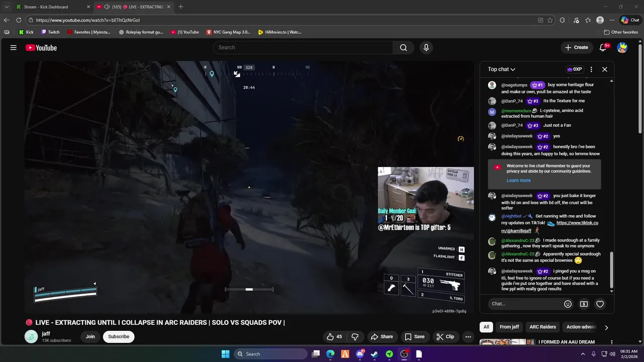Open the NYC Gang Map bookmark
The image size is (644, 362).
point(228,32)
